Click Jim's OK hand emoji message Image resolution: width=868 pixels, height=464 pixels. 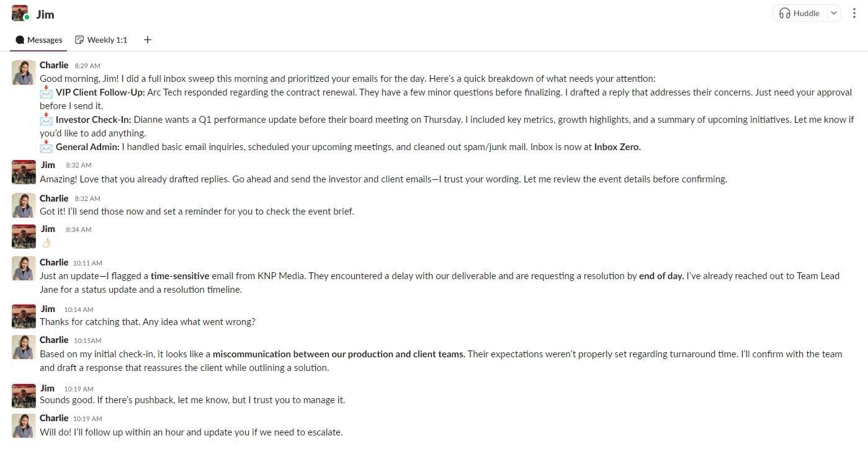[47, 243]
